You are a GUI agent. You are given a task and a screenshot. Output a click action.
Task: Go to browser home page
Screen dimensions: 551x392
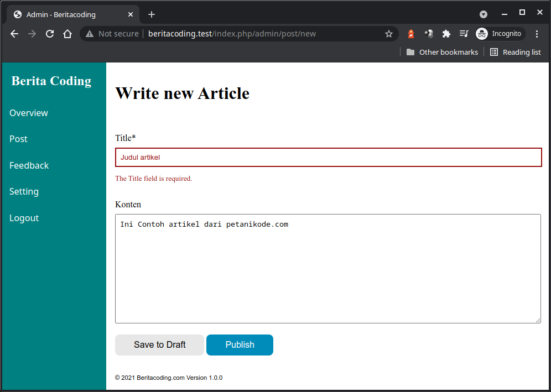pos(67,34)
